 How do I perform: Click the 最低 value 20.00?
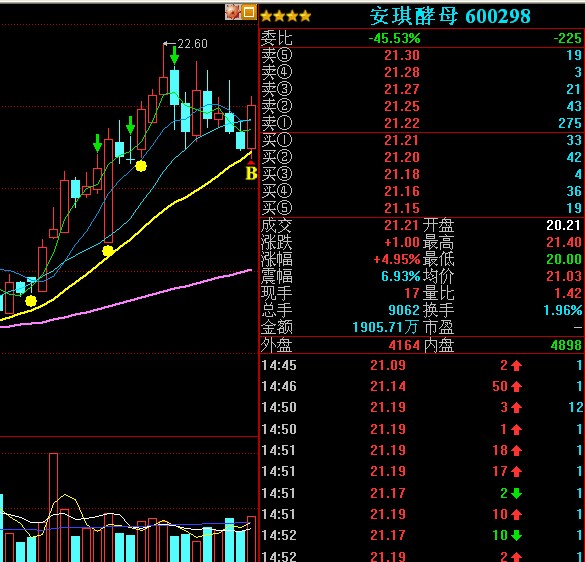click(x=564, y=259)
